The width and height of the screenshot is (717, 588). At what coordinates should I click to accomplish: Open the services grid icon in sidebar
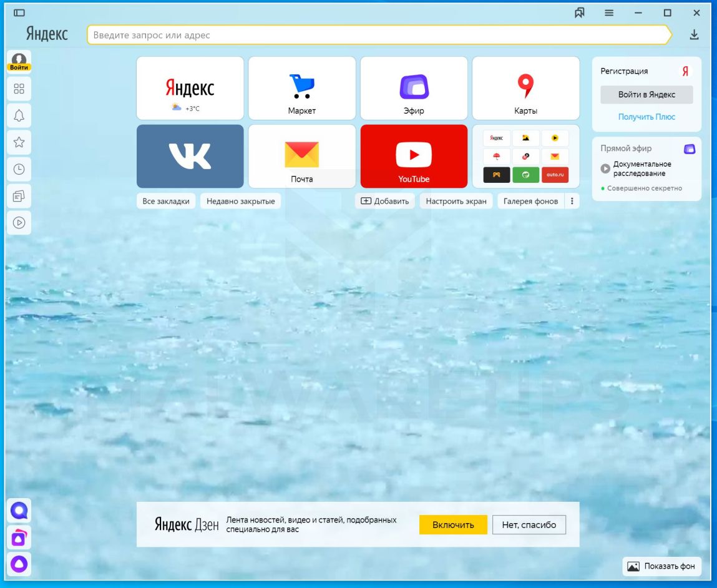[19, 89]
